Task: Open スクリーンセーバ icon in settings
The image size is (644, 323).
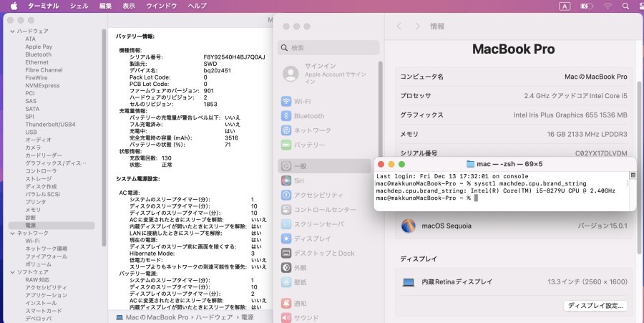Action: tap(286, 224)
